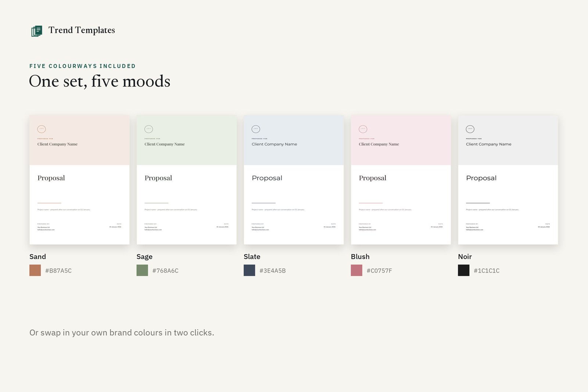Click the circular logo on Blush template
Image resolution: width=588 pixels, height=392 pixels.
[x=363, y=129]
